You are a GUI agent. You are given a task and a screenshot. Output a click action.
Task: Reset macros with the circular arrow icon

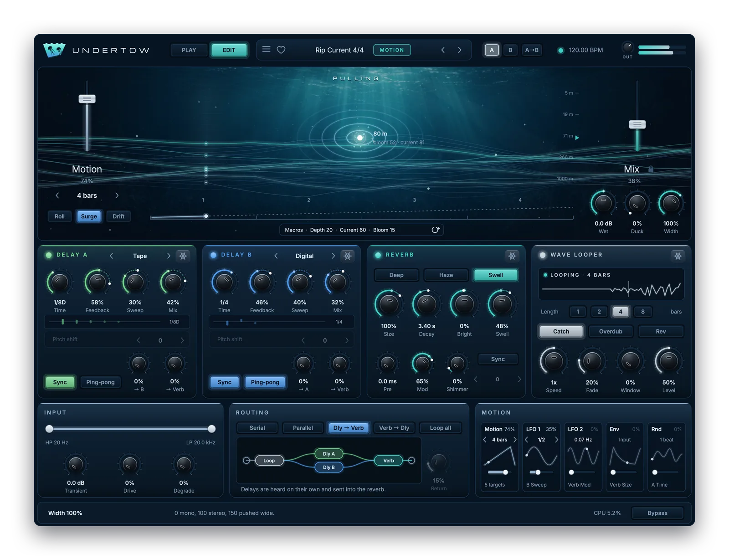(x=436, y=230)
